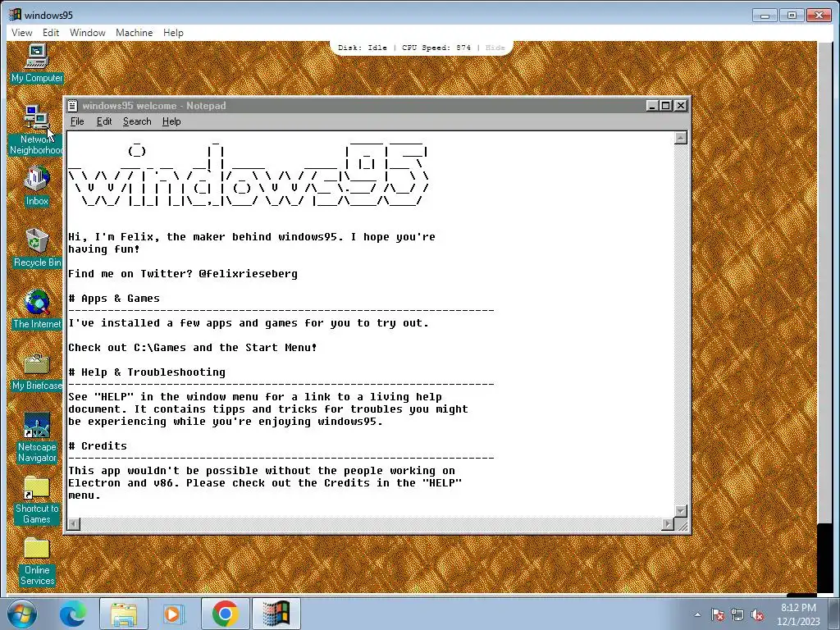Viewport: 840px width, 630px height.
Task: Click the Notepad window resize grip
Action: tap(682, 525)
